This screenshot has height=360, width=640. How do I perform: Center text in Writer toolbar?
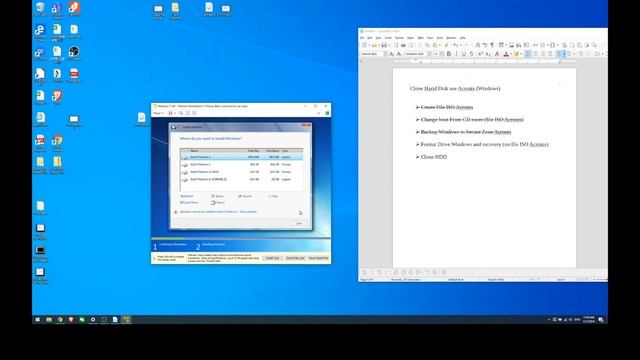[x=535, y=54]
